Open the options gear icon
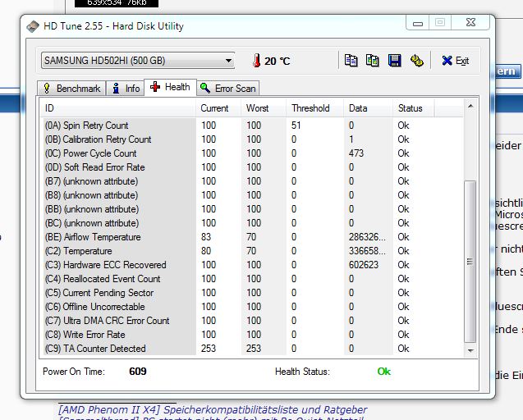The image size is (523, 420). (416, 61)
